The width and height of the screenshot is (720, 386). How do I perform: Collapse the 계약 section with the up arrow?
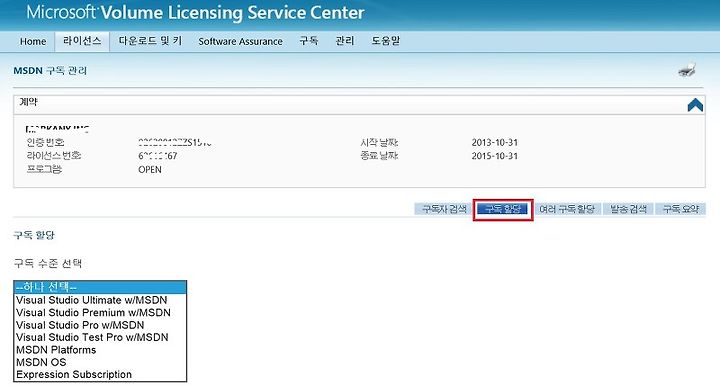click(695, 105)
